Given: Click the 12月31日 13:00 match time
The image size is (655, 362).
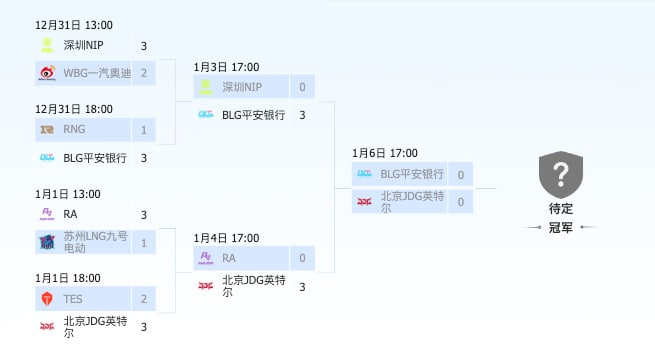Looking at the screenshot, I should (74, 25).
